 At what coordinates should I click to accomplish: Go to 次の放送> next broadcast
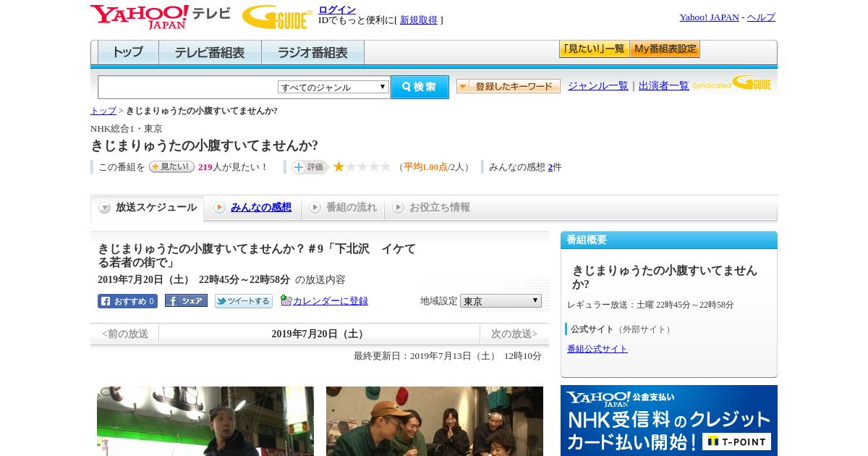coord(514,334)
